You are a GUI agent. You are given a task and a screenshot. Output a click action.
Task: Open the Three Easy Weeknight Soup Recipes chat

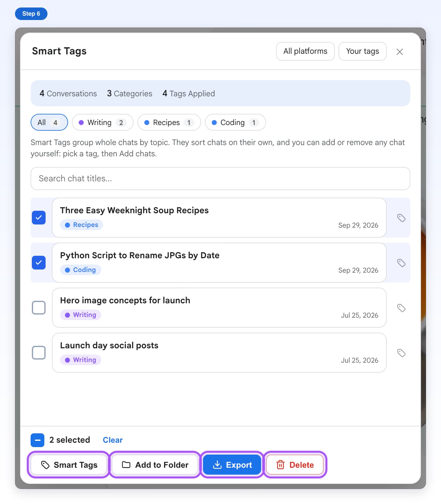pyautogui.click(x=219, y=218)
